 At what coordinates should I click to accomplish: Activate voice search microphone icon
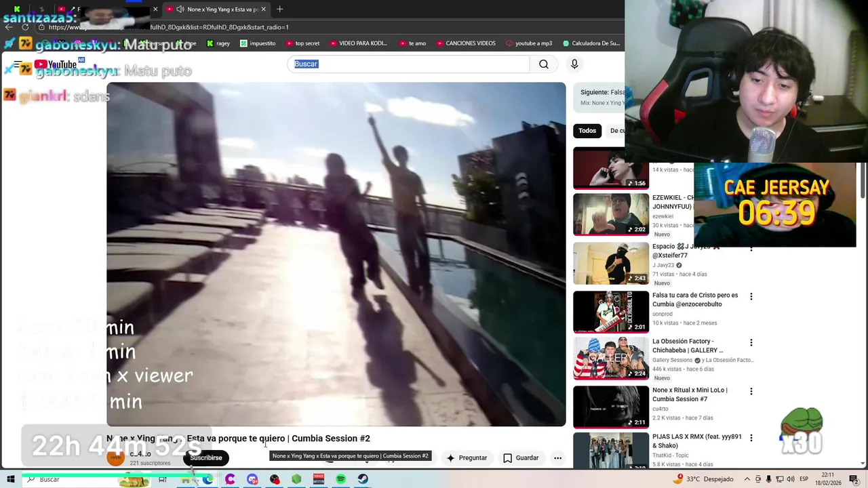coord(574,64)
